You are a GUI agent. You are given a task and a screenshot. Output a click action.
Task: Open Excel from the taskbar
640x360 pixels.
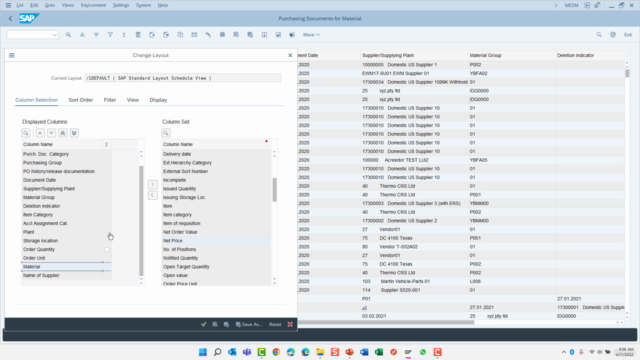tap(379, 352)
